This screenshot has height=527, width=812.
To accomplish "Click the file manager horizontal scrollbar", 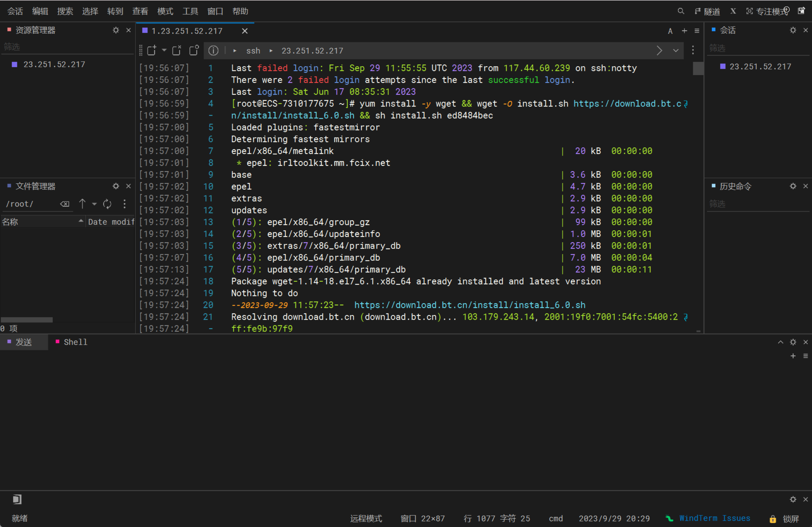I will [x=27, y=320].
